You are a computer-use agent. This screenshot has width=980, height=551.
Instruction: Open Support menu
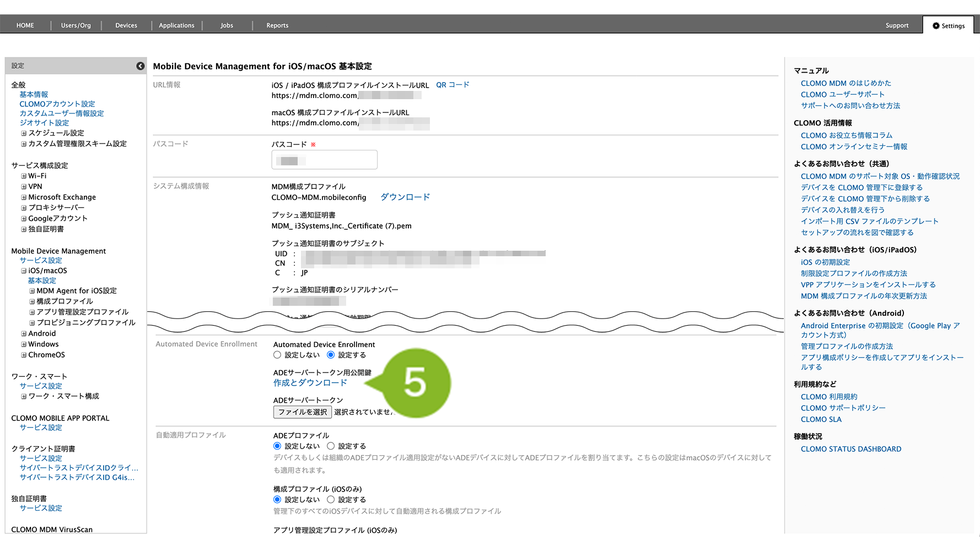pyautogui.click(x=897, y=25)
